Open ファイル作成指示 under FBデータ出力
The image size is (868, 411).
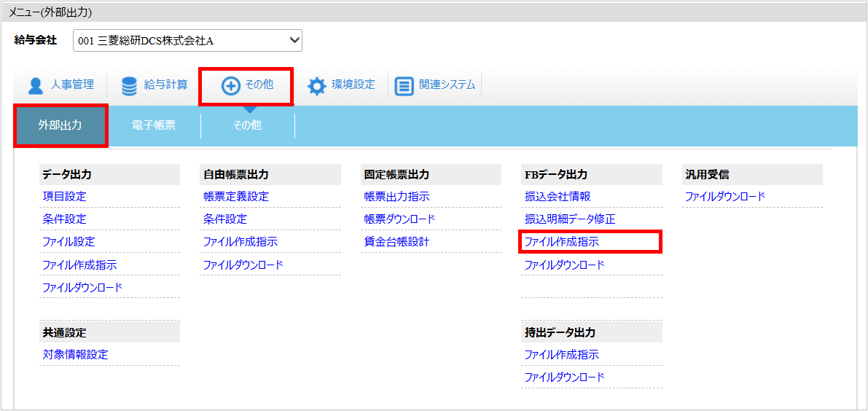point(562,242)
